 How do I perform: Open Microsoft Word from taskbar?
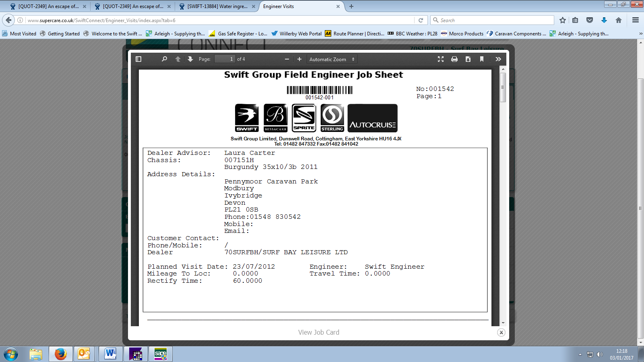click(110, 354)
